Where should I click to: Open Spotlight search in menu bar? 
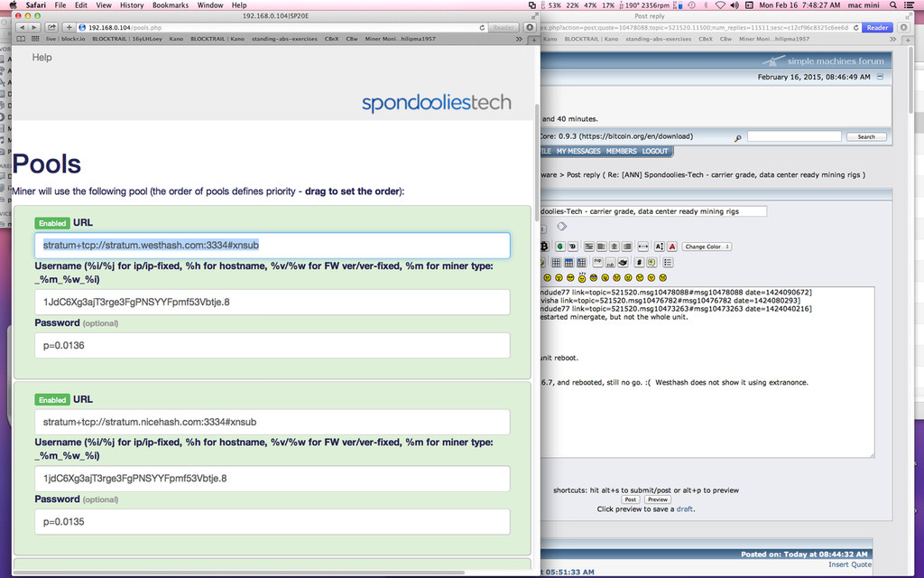tap(893, 5)
